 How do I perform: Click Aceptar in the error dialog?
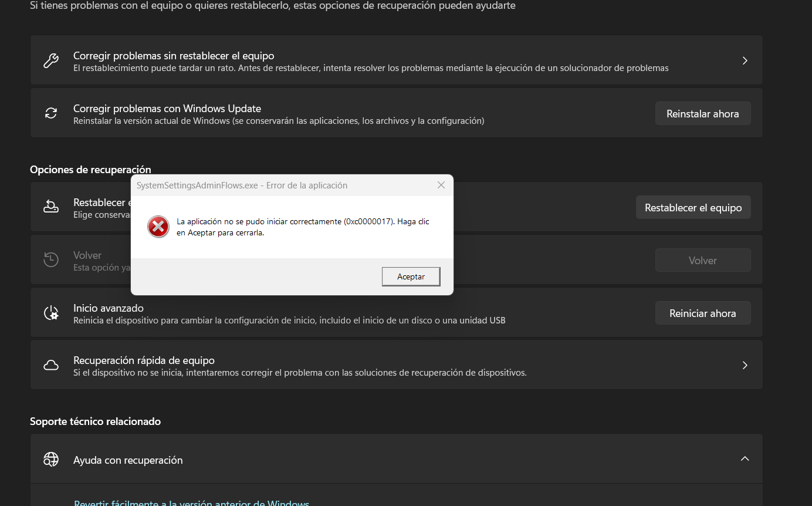(x=411, y=276)
